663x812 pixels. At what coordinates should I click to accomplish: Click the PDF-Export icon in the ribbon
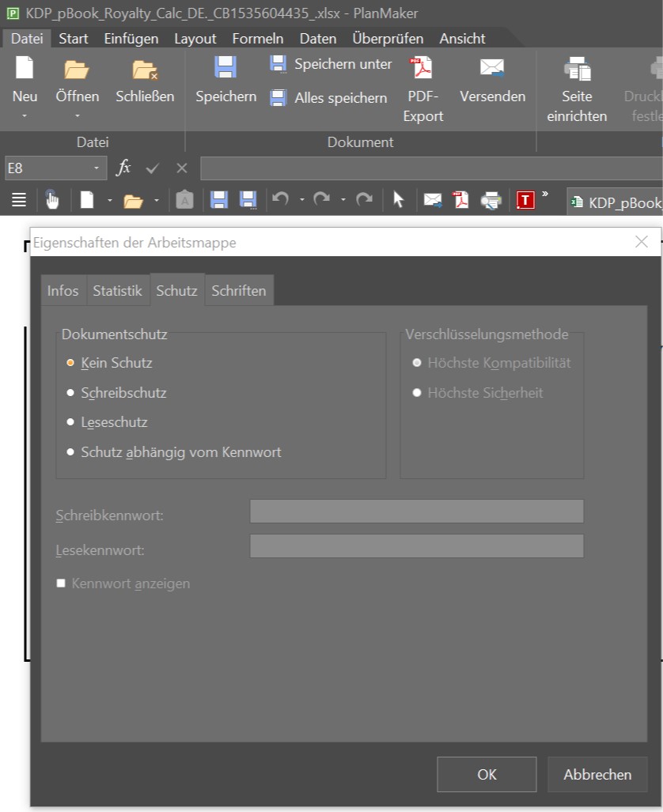(x=422, y=68)
